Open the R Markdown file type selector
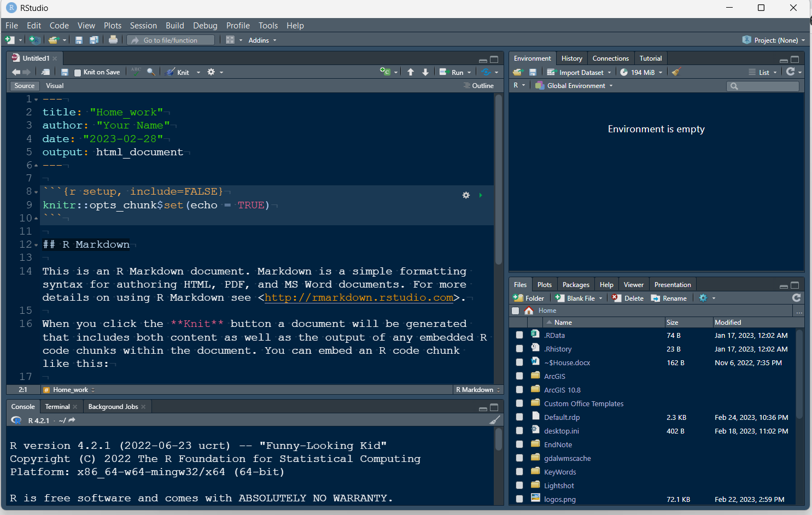The image size is (812, 515). pos(478,390)
